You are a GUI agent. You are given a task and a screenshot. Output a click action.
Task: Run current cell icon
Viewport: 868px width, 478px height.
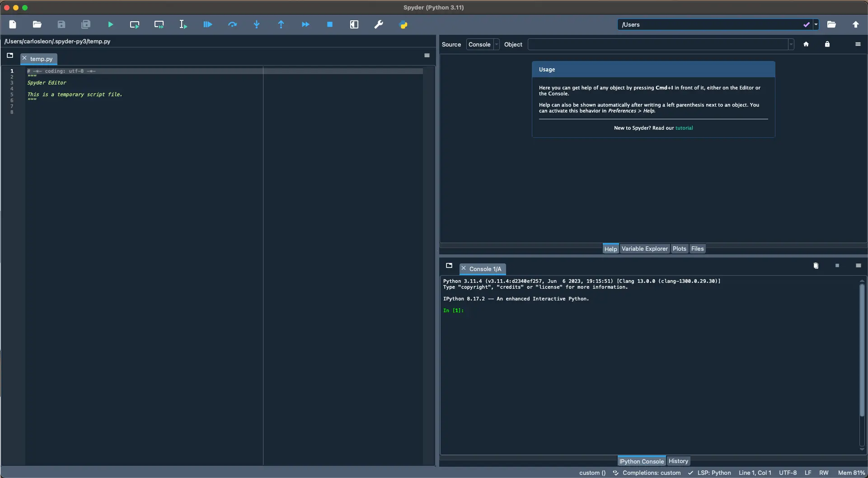(x=135, y=24)
